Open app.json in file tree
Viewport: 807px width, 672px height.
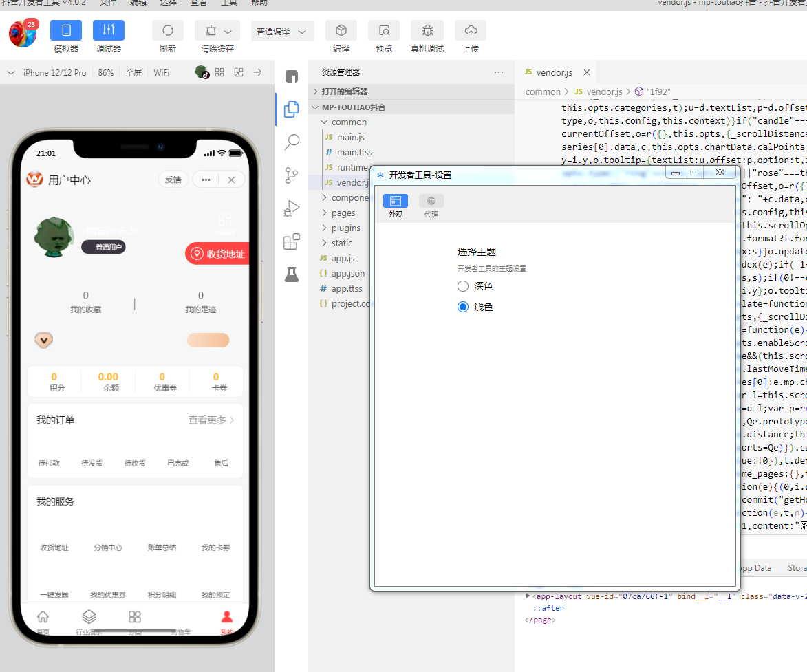[x=348, y=273]
